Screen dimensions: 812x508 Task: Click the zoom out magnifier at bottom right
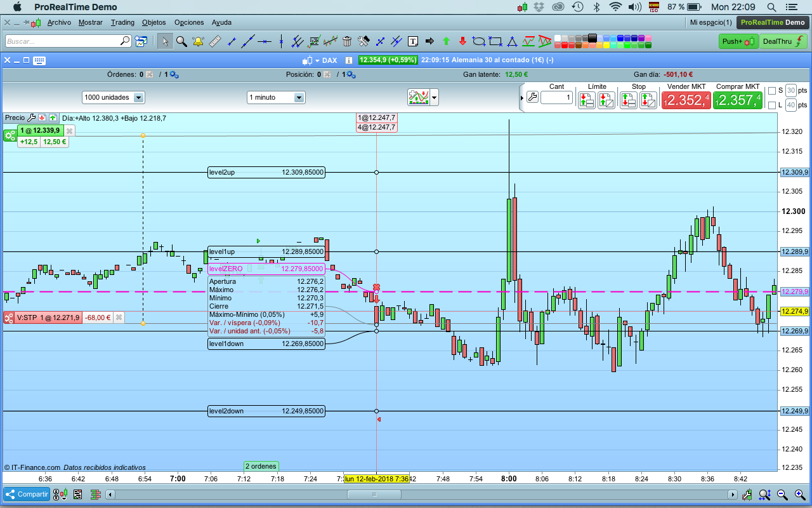click(782, 495)
